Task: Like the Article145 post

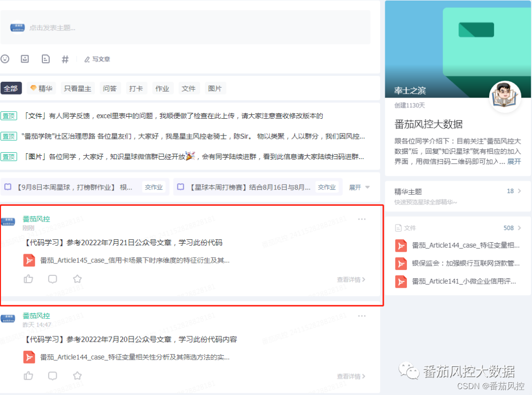Action: coord(29,279)
